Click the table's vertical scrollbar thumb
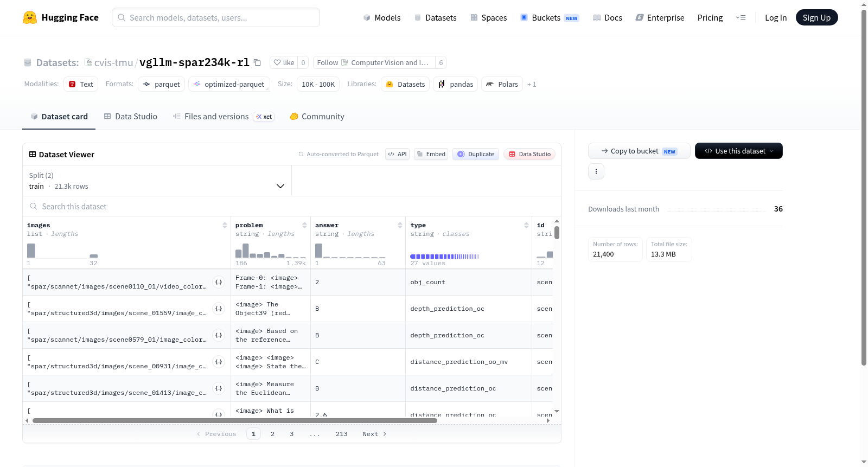The height and width of the screenshot is (467, 868). coord(557,233)
